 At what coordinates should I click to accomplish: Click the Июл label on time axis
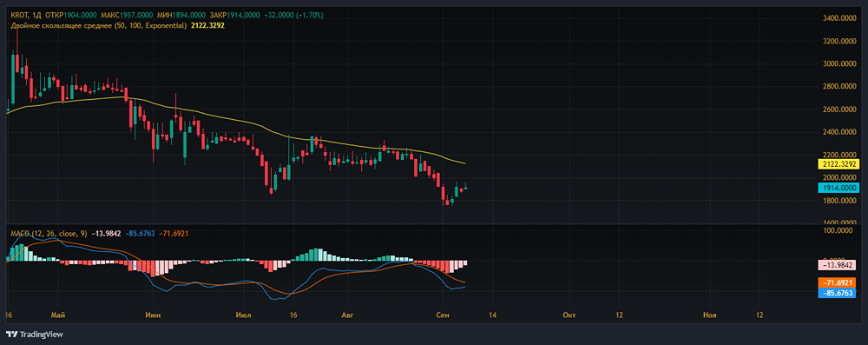pyautogui.click(x=243, y=315)
